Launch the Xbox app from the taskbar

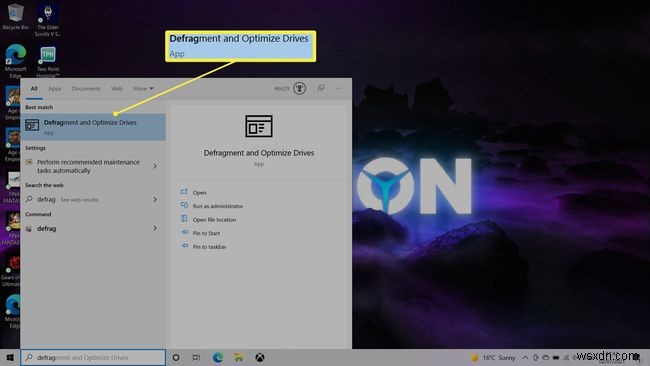coord(260,357)
